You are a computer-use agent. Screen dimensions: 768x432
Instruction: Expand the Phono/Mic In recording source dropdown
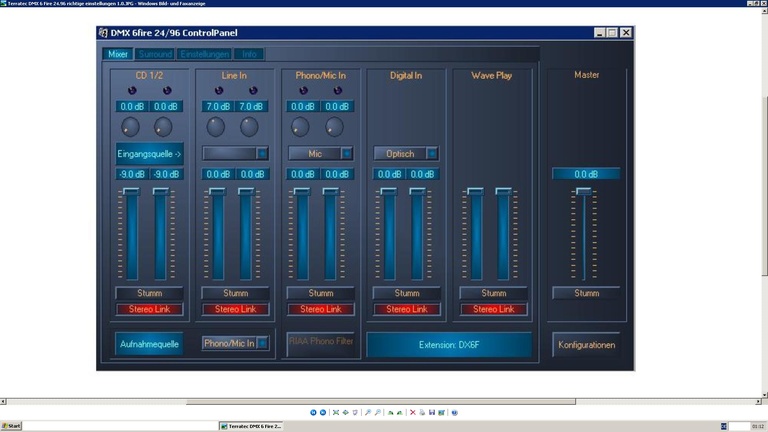coord(262,343)
